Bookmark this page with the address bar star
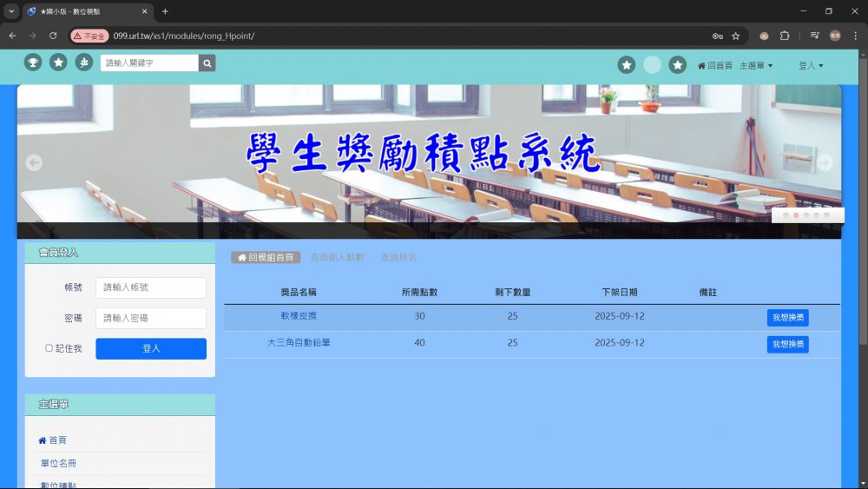868x489 pixels. coord(736,36)
